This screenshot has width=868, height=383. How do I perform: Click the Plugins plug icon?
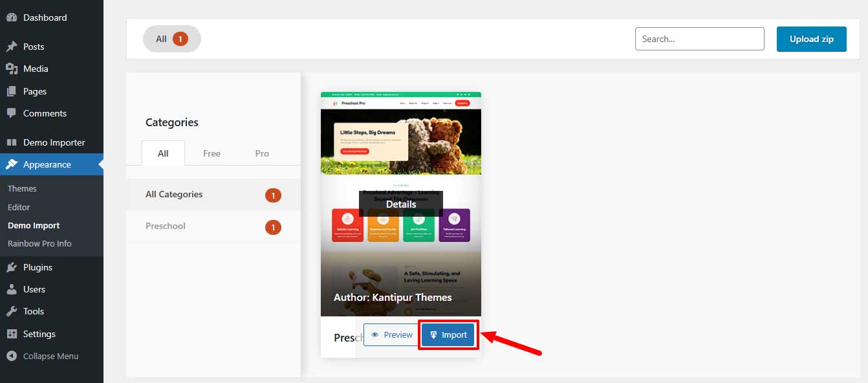click(x=12, y=267)
